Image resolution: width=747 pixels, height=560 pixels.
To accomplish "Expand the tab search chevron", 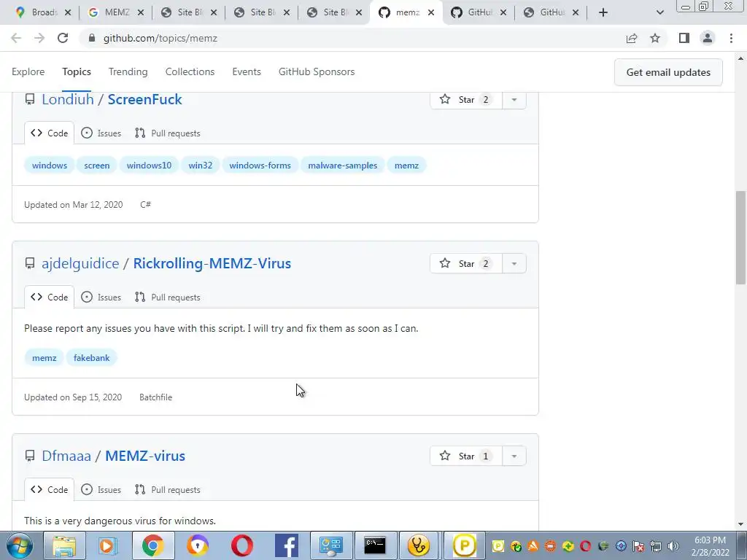I will [659, 12].
